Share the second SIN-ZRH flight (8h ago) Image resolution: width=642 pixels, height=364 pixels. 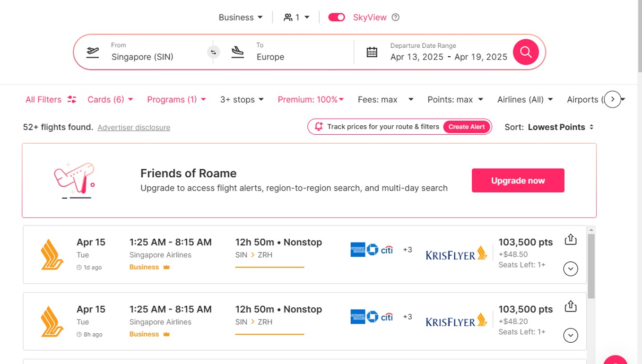click(571, 306)
